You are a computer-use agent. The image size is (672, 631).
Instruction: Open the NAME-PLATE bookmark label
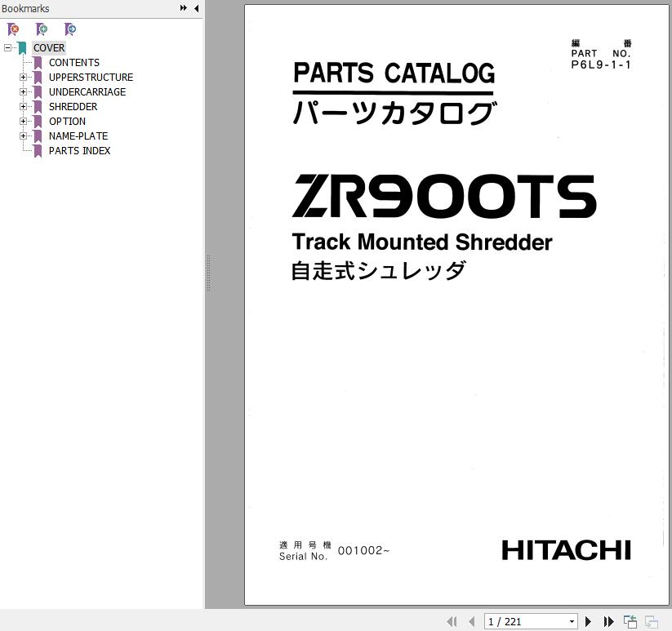point(78,136)
